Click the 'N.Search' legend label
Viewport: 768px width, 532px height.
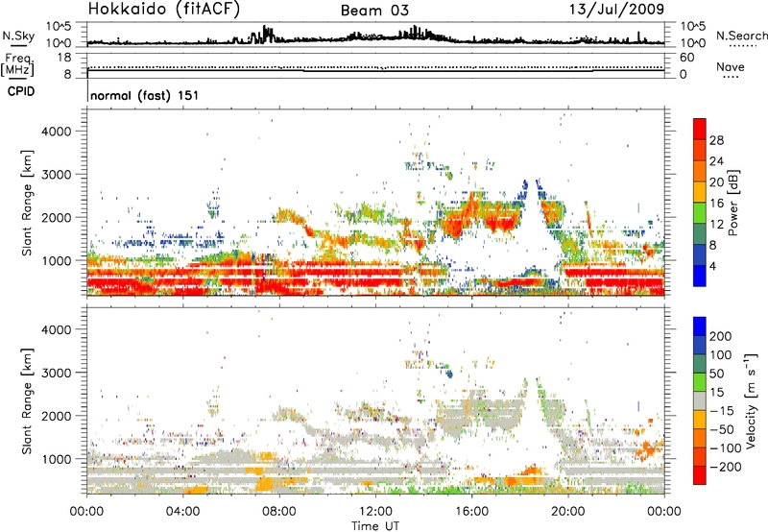[741, 36]
